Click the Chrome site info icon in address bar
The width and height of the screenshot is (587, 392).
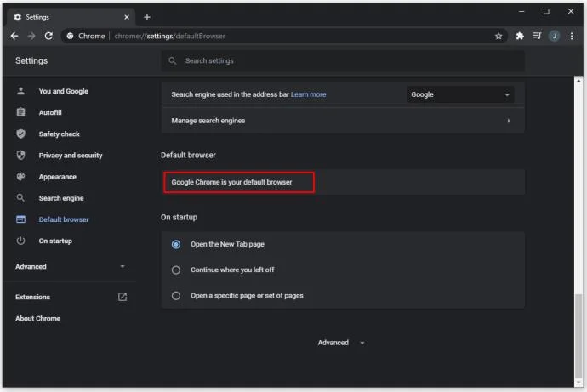70,36
